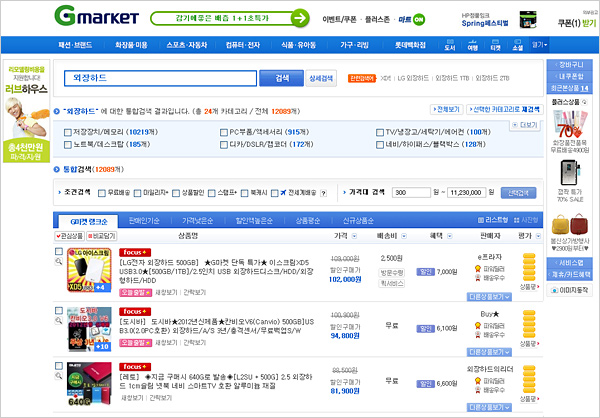Click the 할인 badge on e프라자 row
Image resolution: width=600 pixels, height=418 pixels.
click(x=426, y=272)
